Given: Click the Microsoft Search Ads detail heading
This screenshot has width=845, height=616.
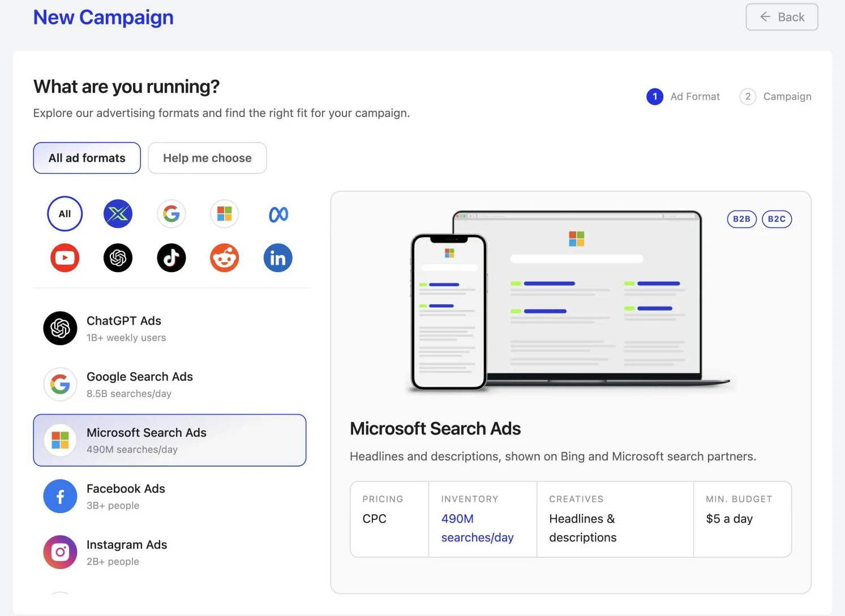Looking at the screenshot, I should 435,428.
